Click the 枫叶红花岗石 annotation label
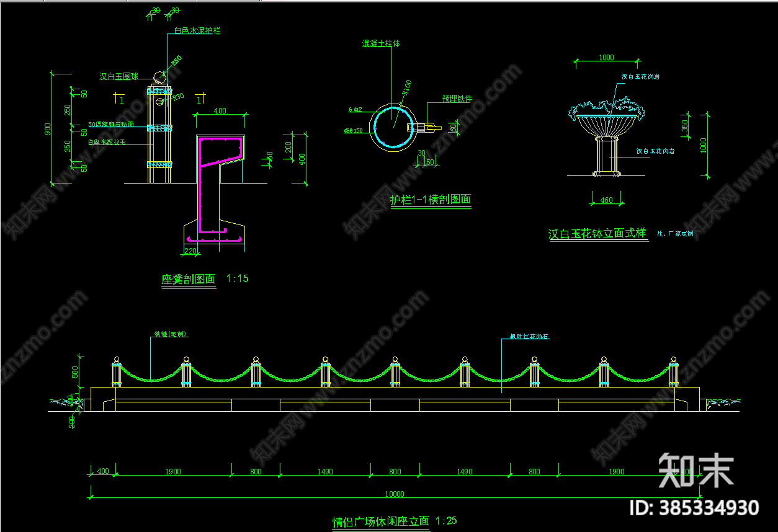 tap(529, 337)
